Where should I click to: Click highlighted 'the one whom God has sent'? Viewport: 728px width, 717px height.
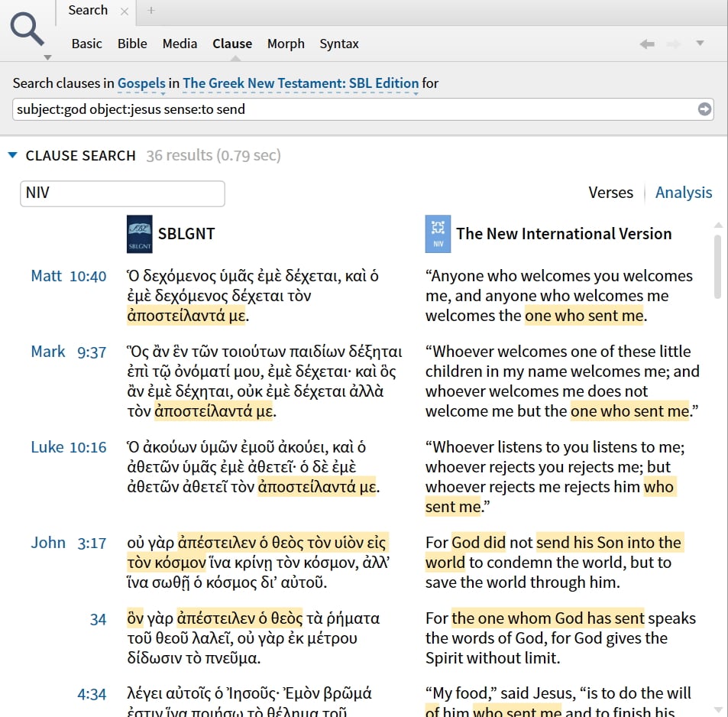click(x=548, y=618)
